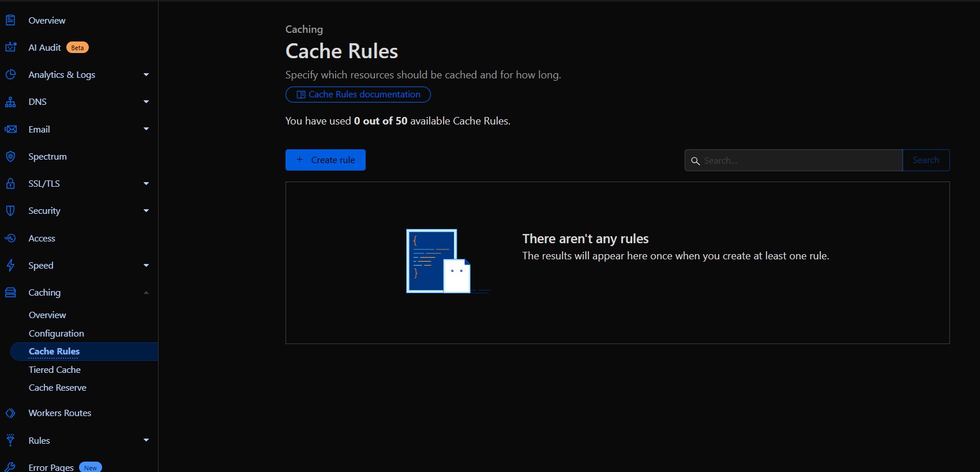
Task: Click the SSL/TLS padlock icon
Action: pos(10,183)
